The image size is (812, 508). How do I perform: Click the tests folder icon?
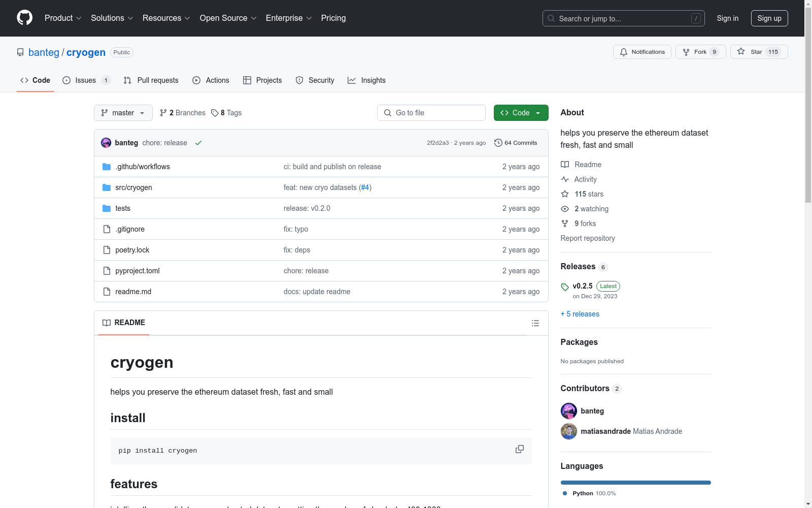(107, 208)
